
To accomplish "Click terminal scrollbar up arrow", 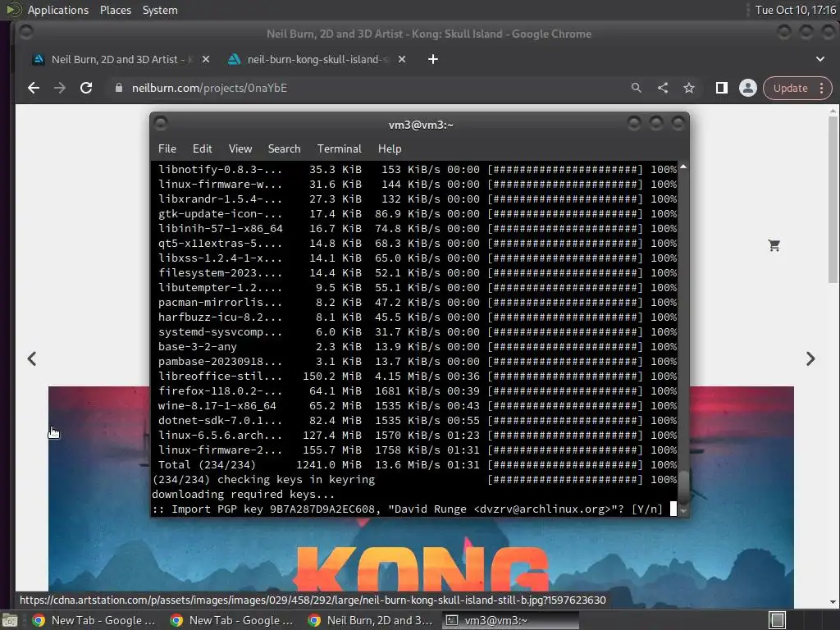I will point(683,167).
